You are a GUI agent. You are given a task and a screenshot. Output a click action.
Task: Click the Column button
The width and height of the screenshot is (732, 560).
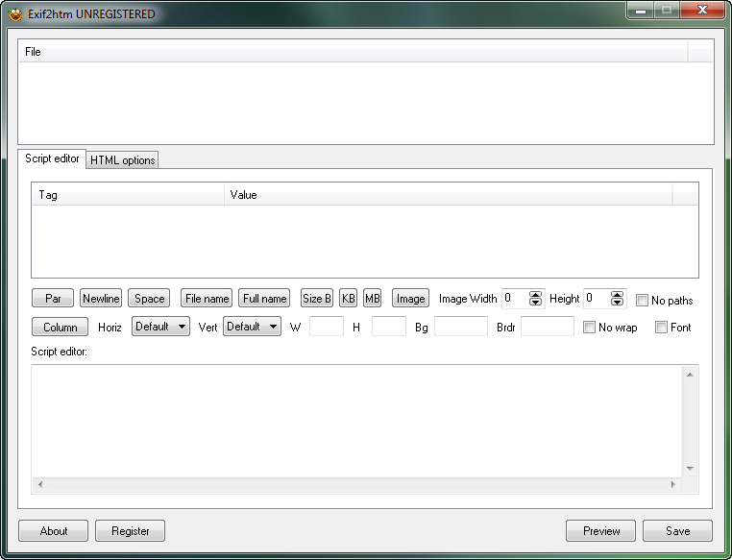pyautogui.click(x=60, y=327)
